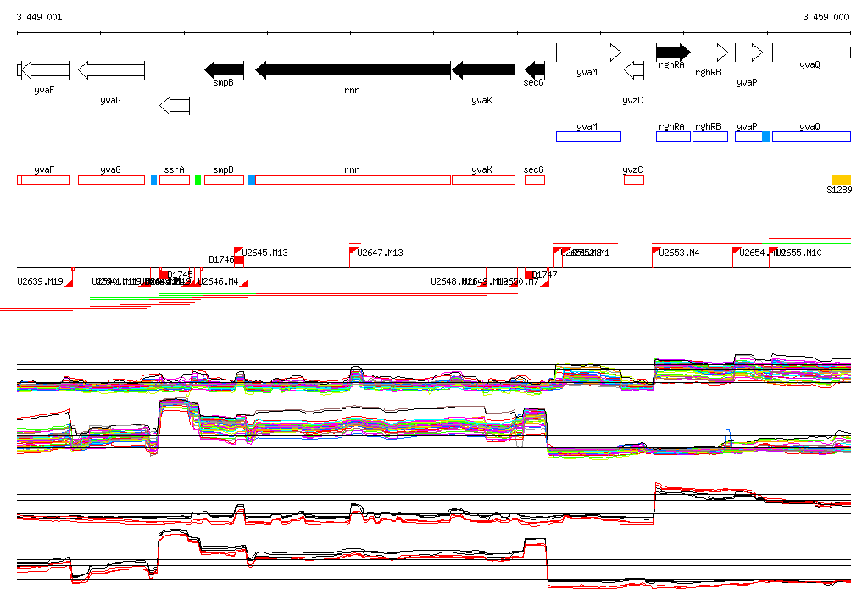This screenshot has width=868, height=605.
Task: Click the U2653.M4 promoter marker
Action: 655,252
